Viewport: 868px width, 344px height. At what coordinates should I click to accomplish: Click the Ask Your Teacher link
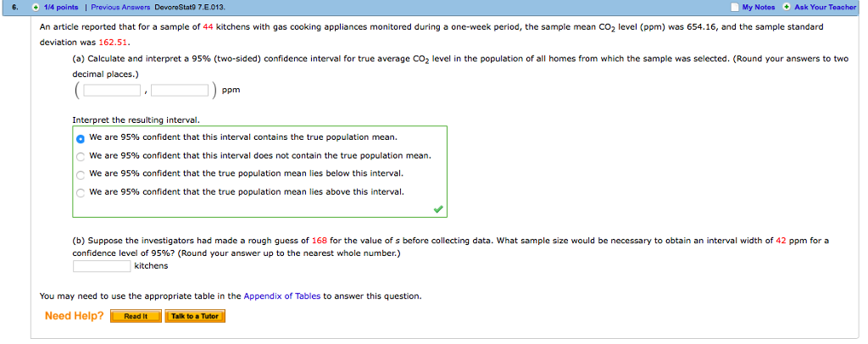(825, 7)
